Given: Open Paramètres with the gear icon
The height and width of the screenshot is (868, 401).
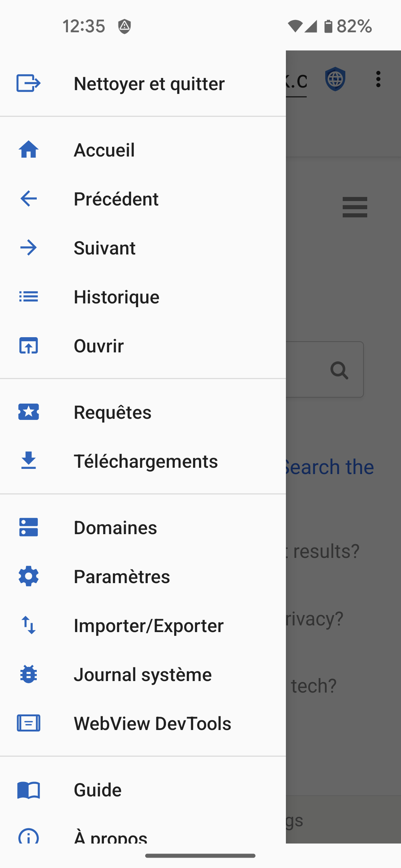Looking at the screenshot, I should click(29, 576).
